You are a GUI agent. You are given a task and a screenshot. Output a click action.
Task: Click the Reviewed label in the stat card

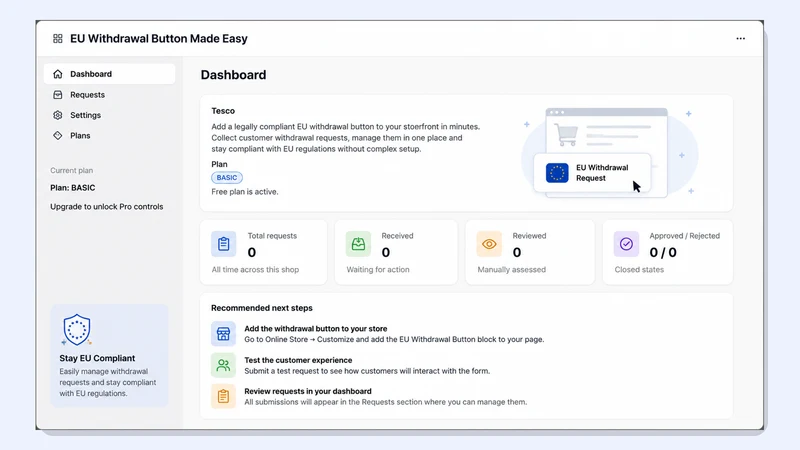coord(529,236)
